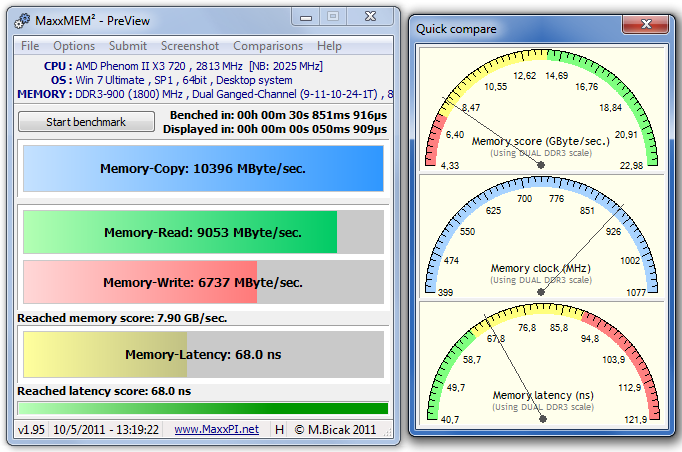Expand the Comparisons menu
The height and width of the screenshot is (452, 682).
click(267, 46)
